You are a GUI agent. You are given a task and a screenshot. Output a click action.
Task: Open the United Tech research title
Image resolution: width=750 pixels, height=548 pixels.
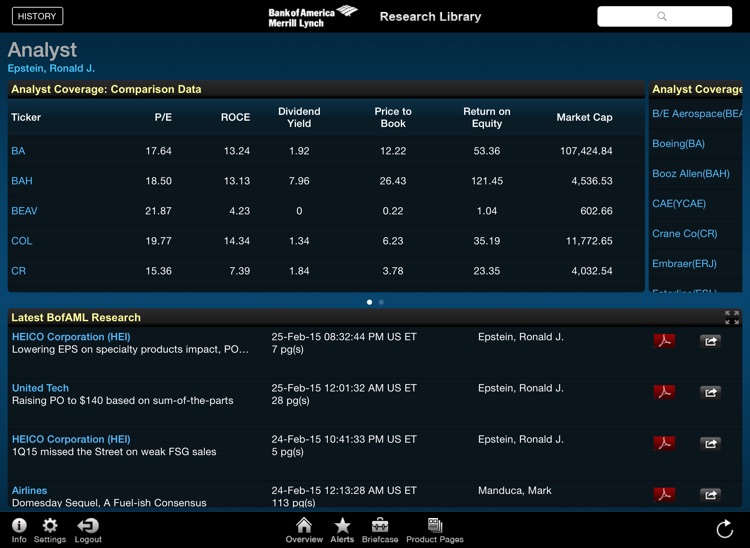(x=41, y=388)
